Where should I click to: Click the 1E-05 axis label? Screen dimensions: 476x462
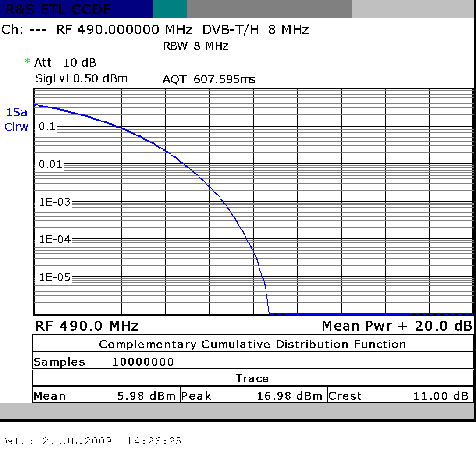click(55, 277)
